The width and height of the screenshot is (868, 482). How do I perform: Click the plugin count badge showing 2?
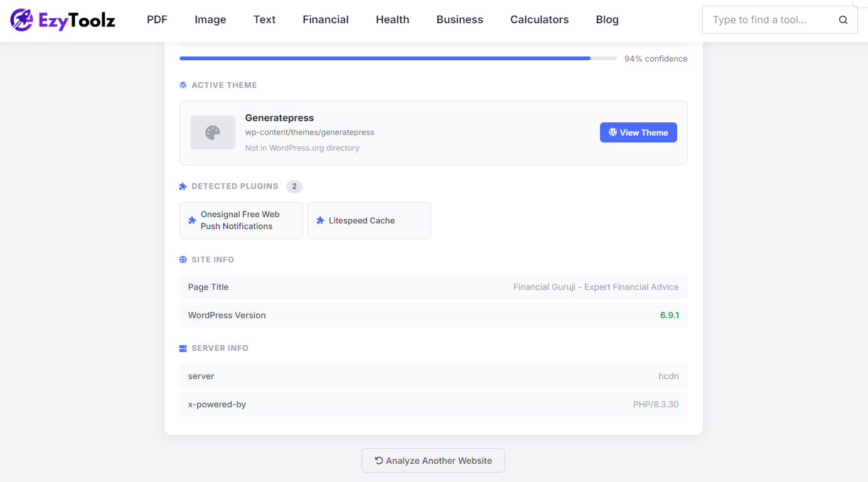294,186
